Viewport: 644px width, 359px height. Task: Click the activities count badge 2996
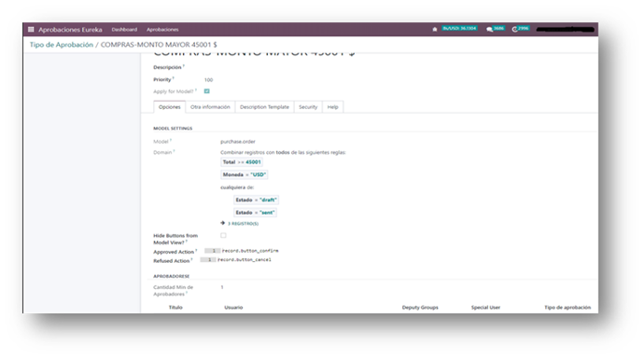click(524, 28)
